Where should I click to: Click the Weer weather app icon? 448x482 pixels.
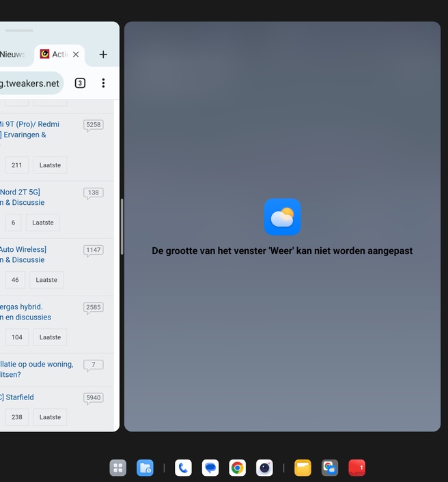pyautogui.click(x=282, y=216)
